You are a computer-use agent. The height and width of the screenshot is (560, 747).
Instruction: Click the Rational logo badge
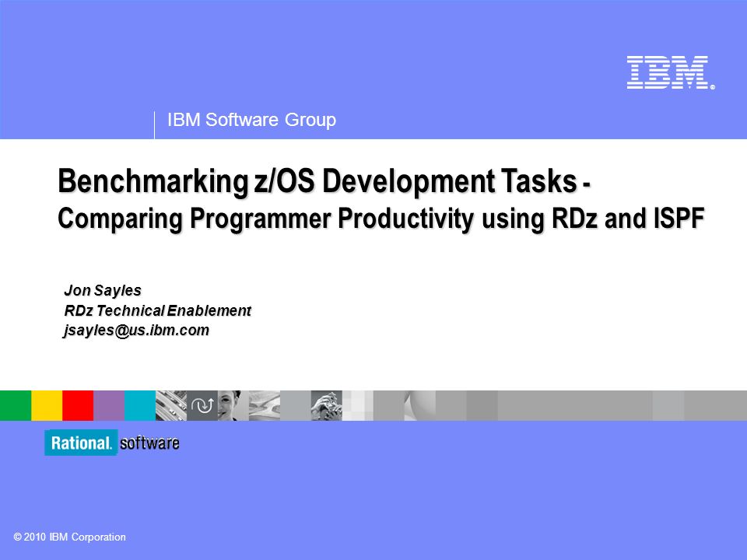coord(80,443)
